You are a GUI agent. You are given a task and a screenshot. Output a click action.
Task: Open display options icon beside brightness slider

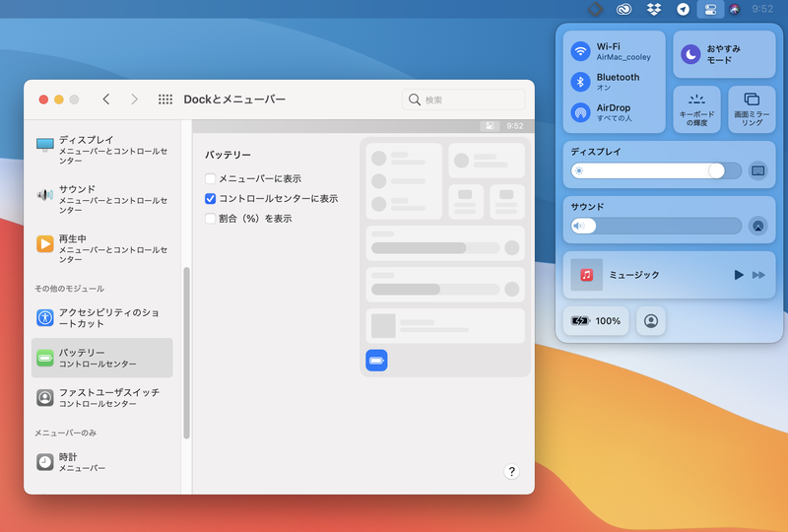coord(757,171)
